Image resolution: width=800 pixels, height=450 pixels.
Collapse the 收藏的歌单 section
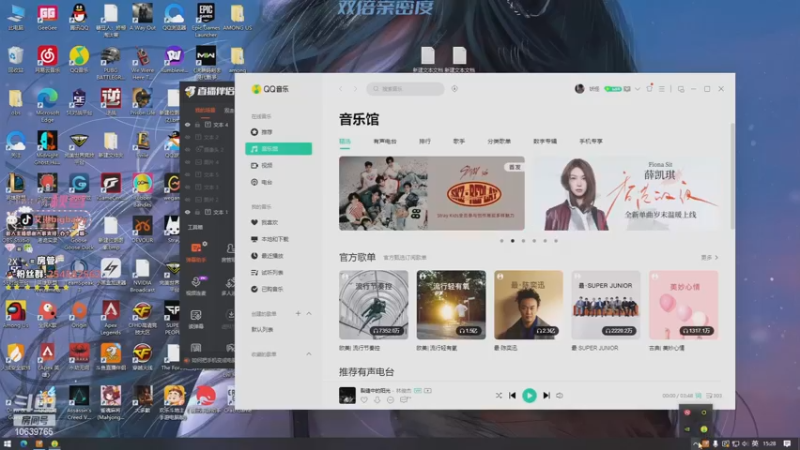tap(309, 354)
